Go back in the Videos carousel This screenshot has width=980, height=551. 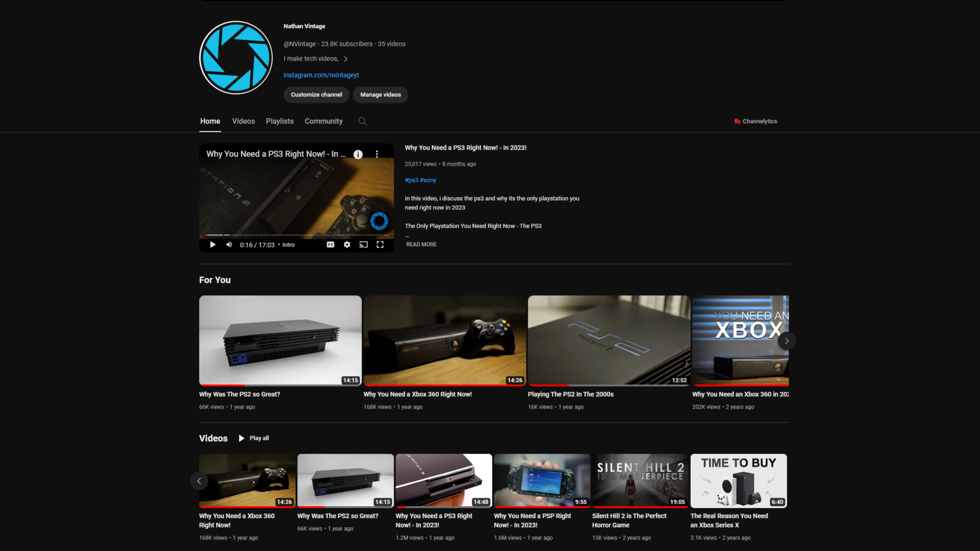pyautogui.click(x=199, y=481)
